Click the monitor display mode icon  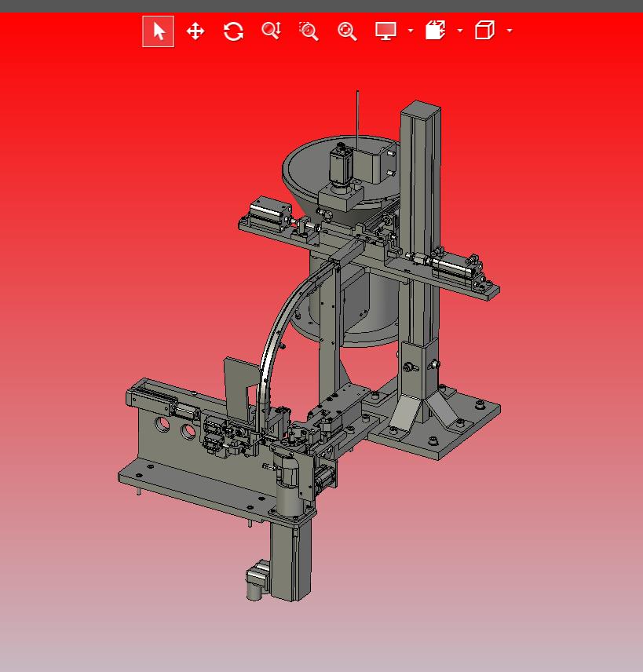point(385,31)
